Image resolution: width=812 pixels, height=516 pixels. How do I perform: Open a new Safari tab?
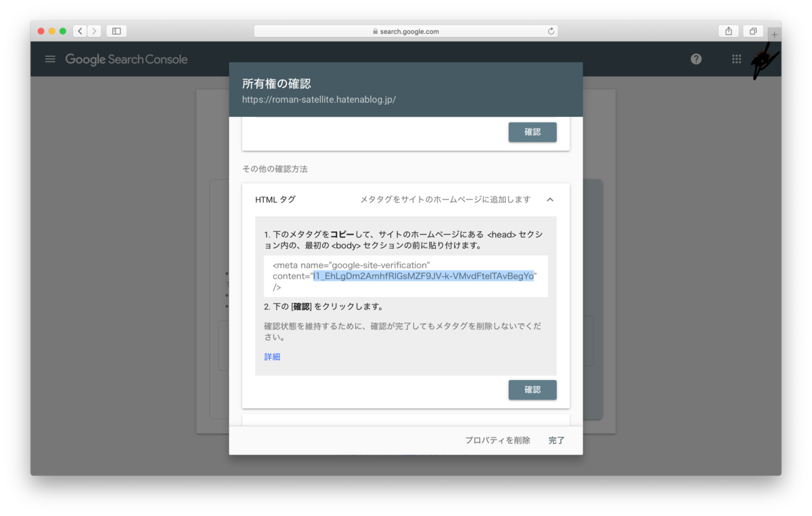(775, 34)
